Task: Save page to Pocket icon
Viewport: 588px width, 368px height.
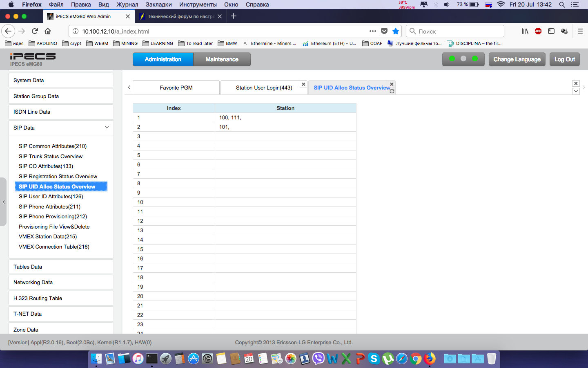Action: (384, 31)
